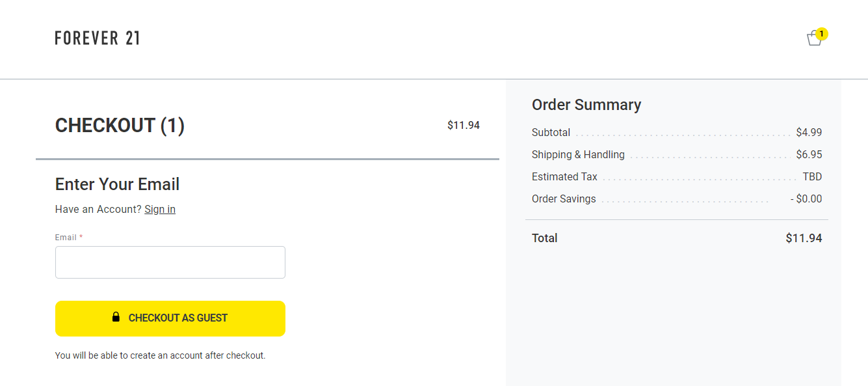The width and height of the screenshot is (868, 386).
Task: Select the Forever 21 logo
Action: (97, 38)
